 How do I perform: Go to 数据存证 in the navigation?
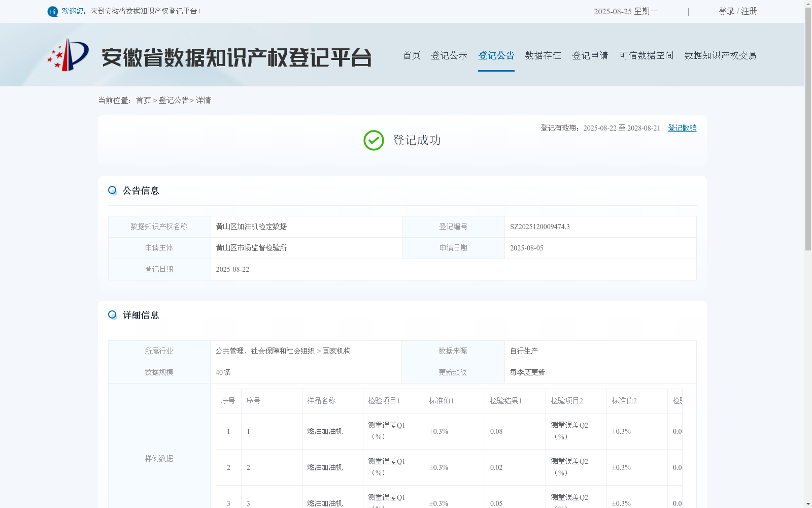[x=543, y=55]
